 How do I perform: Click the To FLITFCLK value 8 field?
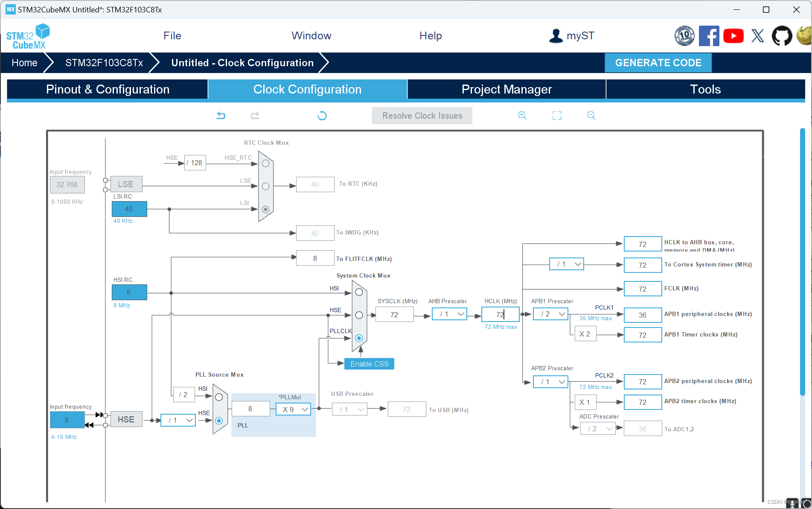click(x=315, y=258)
